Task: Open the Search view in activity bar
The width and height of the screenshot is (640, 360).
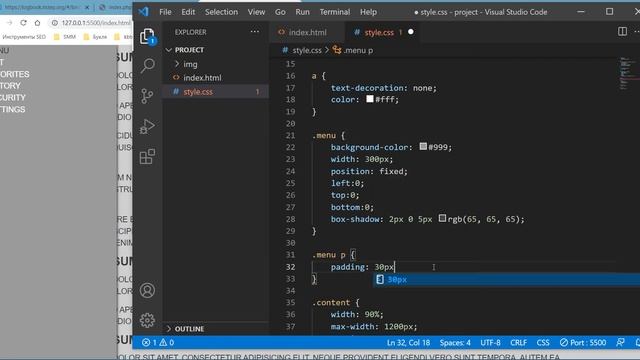Action: [x=147, y=65]
